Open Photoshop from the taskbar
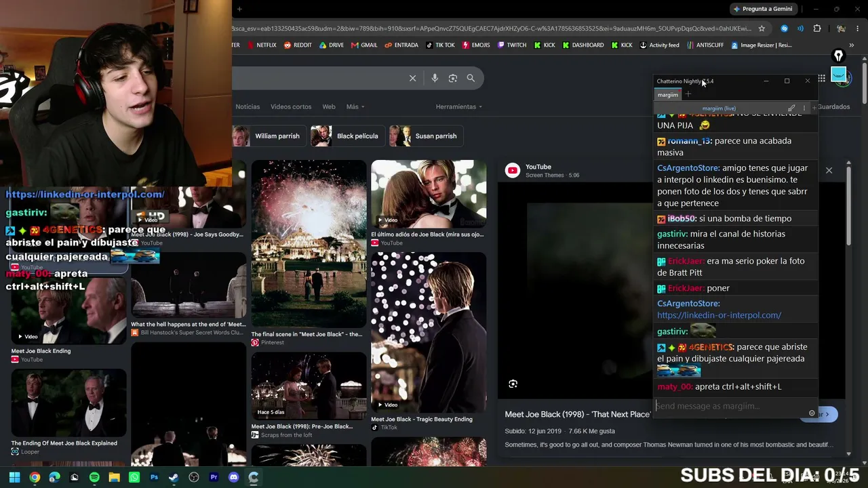The height and width of the screenshot is (488, 868). [154, 477]
